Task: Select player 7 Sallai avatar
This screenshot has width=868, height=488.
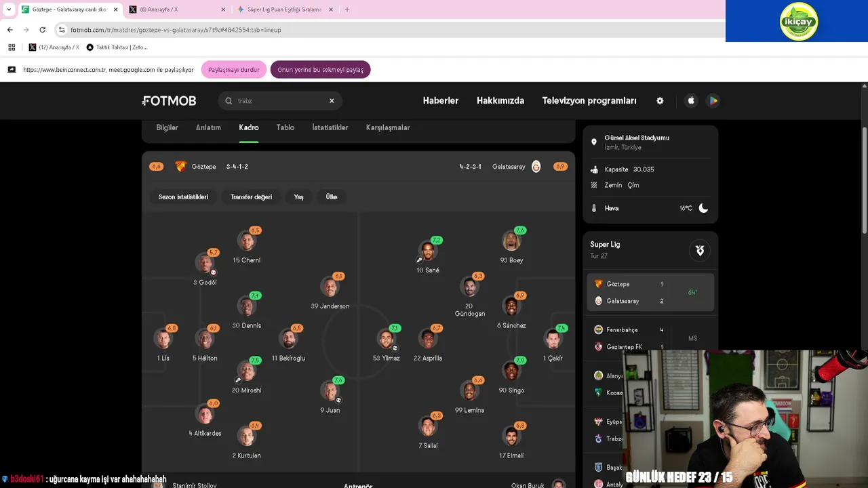Action: pyautogui.click(x=428, y=426)
